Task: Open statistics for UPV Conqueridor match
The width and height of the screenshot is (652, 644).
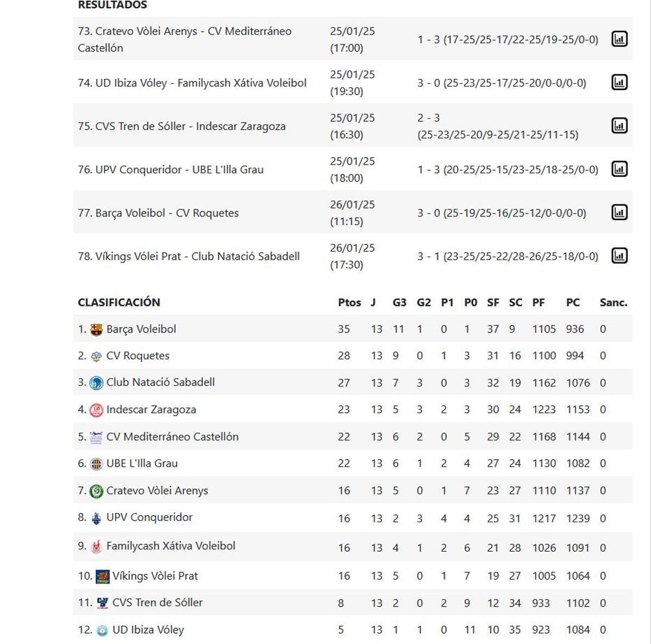Action: [619, 169]
